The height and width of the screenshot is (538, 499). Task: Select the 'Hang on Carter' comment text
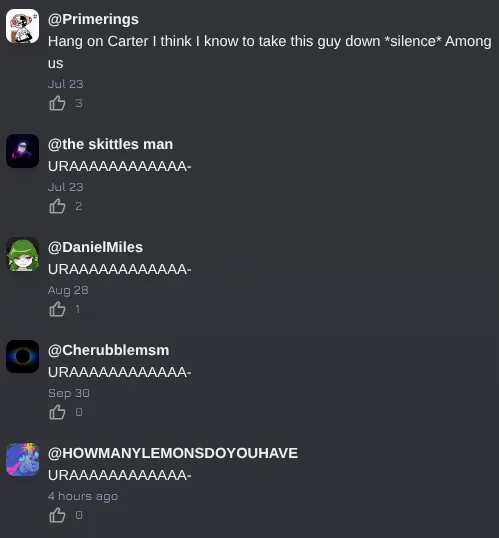tap(270, 52)
